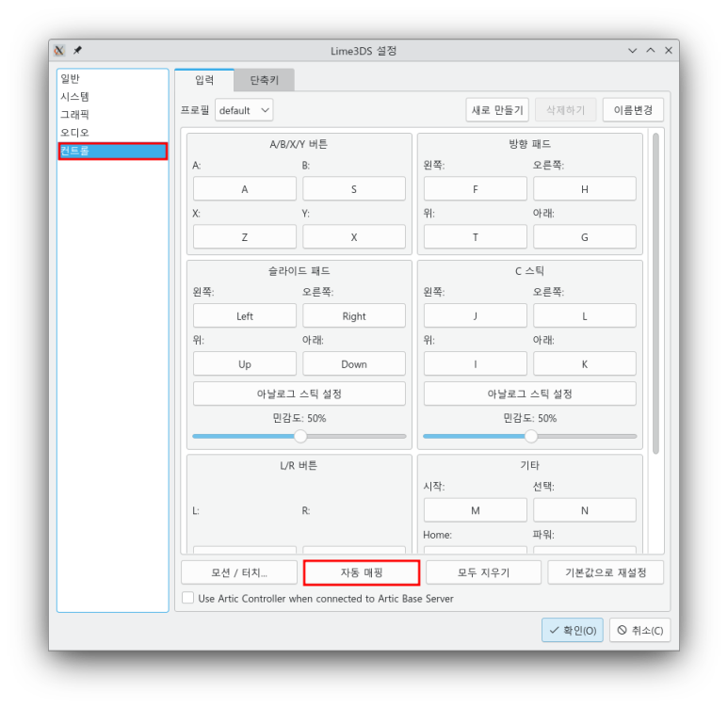The image size is (728, 708).
Task: Select 오디오 in the sidebar
Action: click(x=112, y=133)
